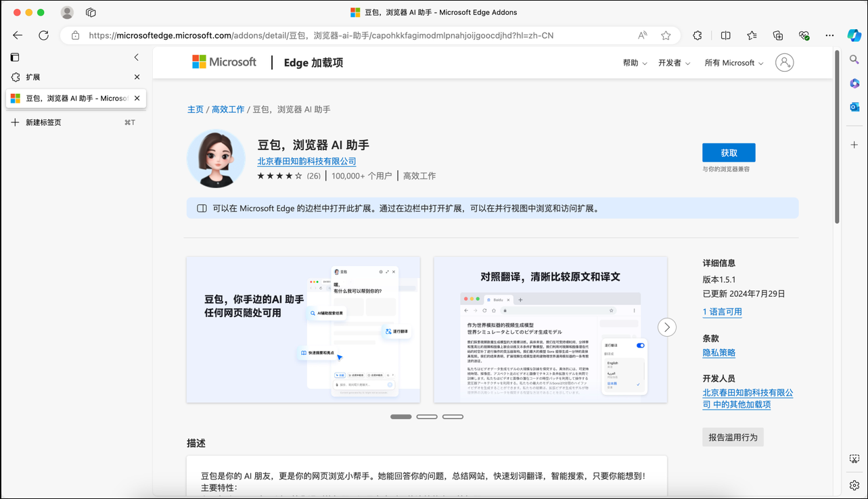Open Outlook in the sidebar
Image resolution: width=868 pixels, height=499 pixels.
point(854,107)
